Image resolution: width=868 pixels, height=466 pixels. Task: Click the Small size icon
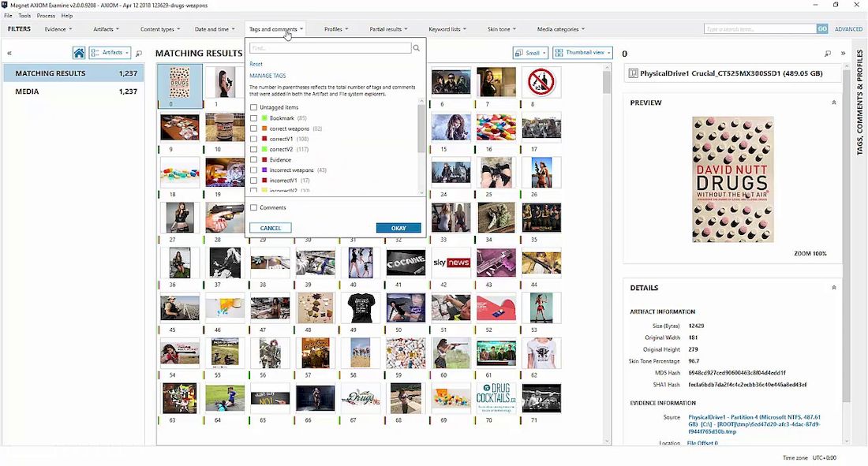pos(518,53)
